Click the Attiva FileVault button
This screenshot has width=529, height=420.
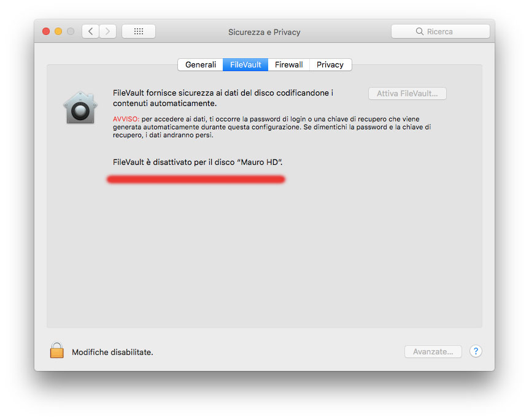[407, 93]
